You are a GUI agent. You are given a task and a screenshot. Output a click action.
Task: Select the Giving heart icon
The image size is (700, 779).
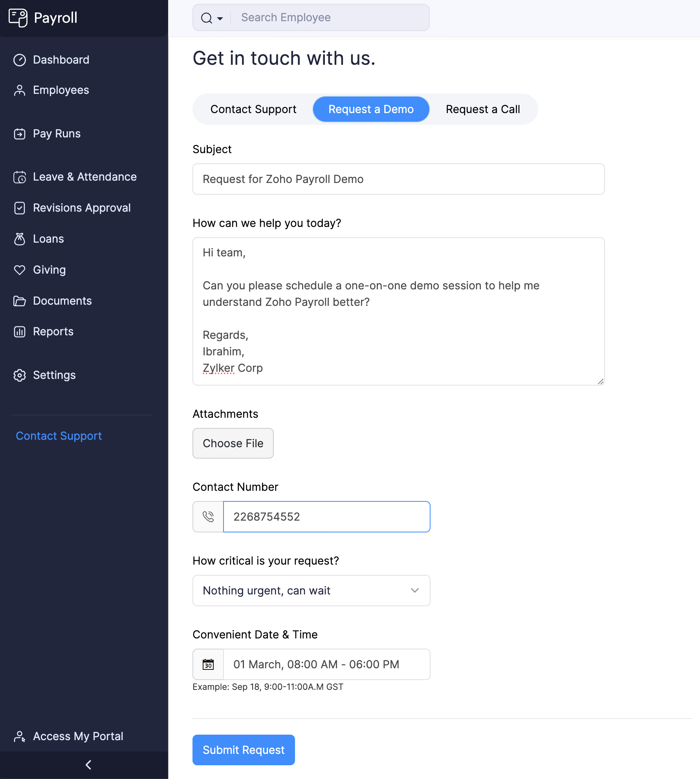[20, 270]
